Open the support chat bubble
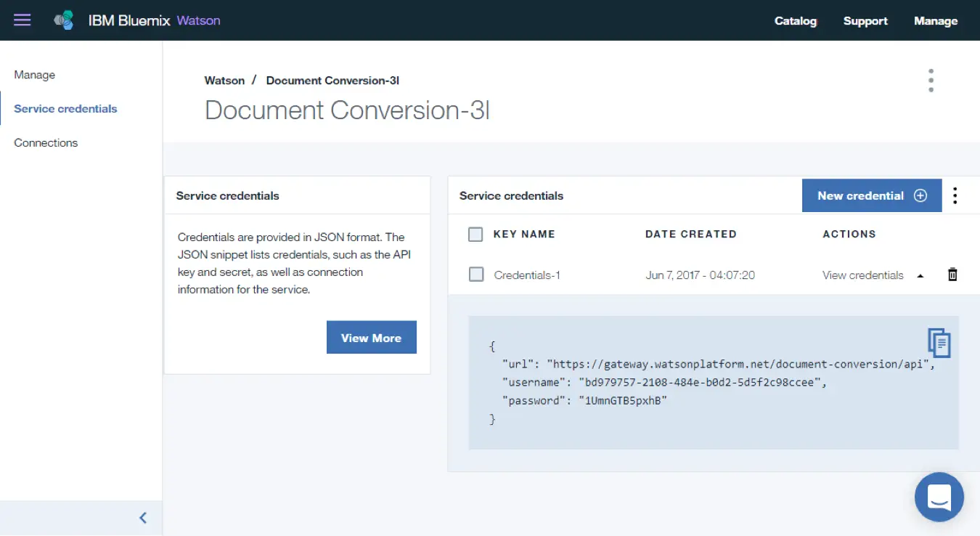Viewport: 980px width, 536px height. point(939,497)
